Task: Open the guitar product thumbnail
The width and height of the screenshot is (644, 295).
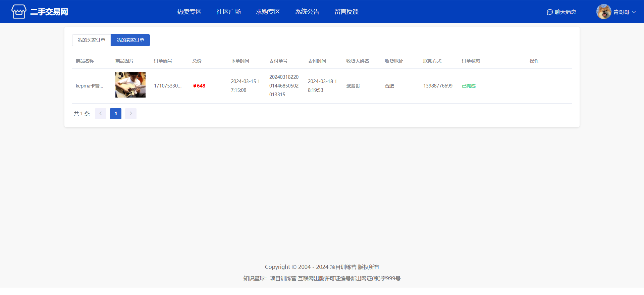Action: [130, 85]
